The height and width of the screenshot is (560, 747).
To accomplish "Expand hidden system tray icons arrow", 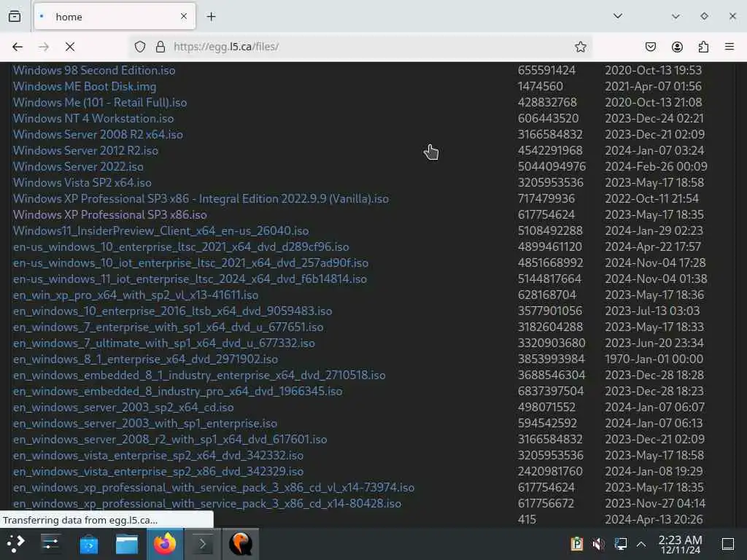I will pos(641,544).
